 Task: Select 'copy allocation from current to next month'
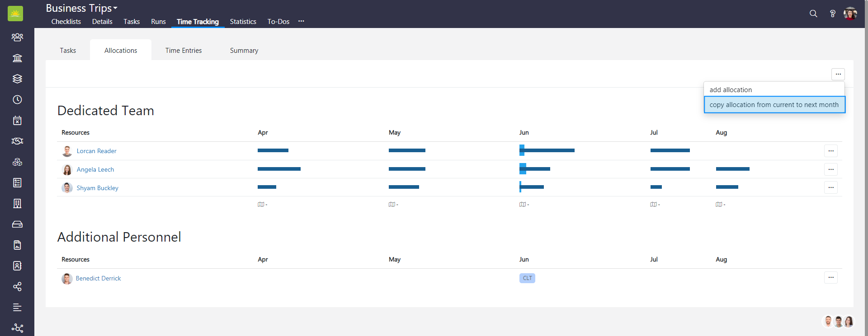pyautogui.click(x=774, y=105)
